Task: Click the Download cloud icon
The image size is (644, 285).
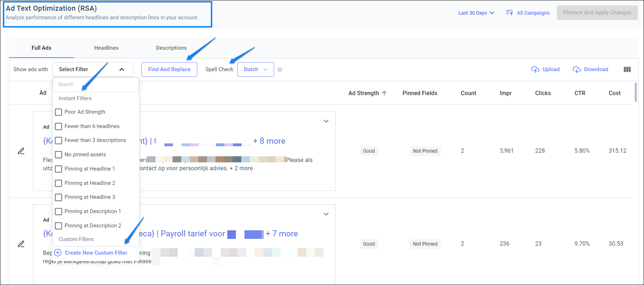Action: coord(576,69)
